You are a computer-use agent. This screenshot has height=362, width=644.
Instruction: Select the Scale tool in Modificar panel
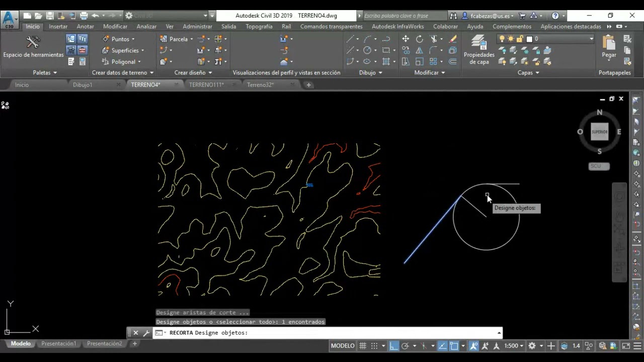click(420, 62)
